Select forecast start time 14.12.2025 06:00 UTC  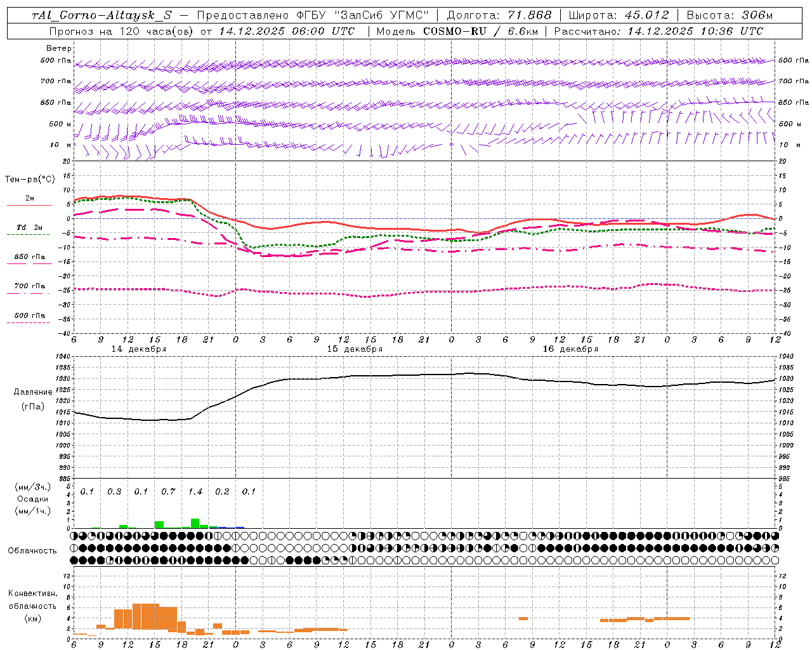tap(287, 31)
